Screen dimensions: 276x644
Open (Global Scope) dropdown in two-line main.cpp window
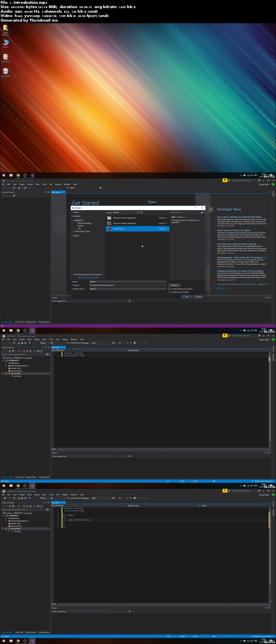tap(162, 350)
